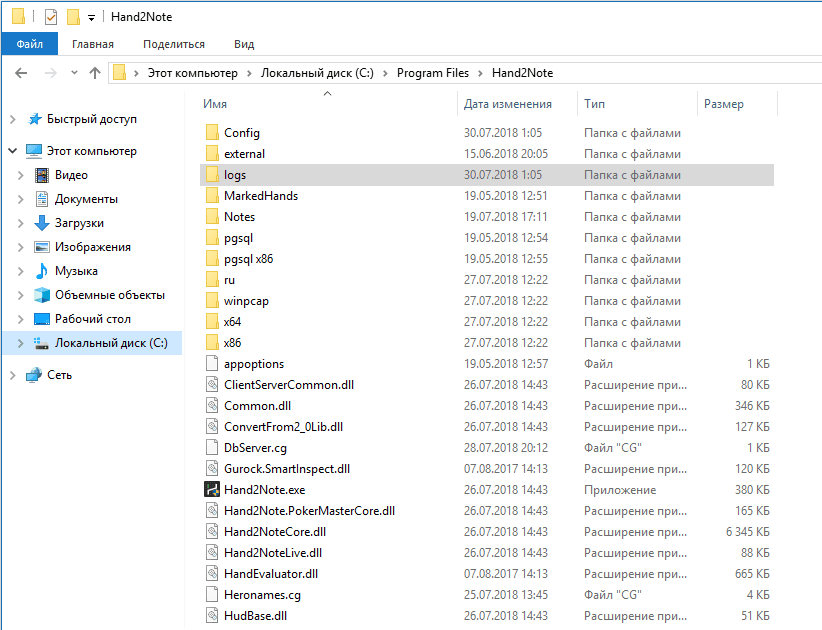Select the Hand2NoteLive.dll file name
Image resolution: width=822 pixels, height=630 pixels.
(x=273, y=552)
